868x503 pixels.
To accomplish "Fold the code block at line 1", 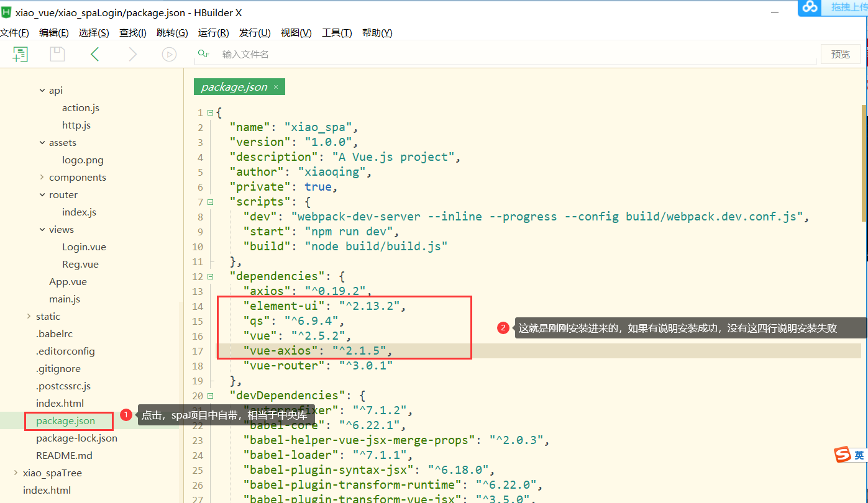I will coord(210,112).
